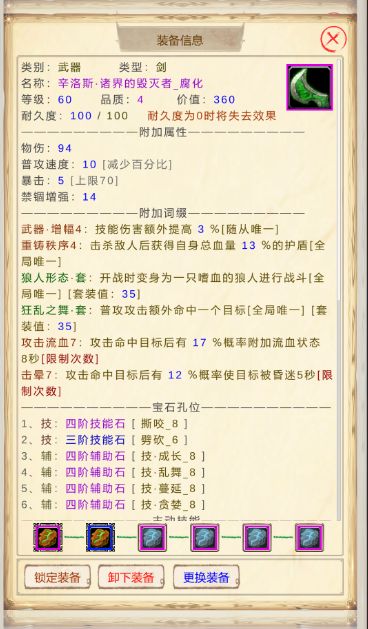Click the 四阶辅助石 技·贪婪_8 entry
368x629 pixels.
point(114,505)
